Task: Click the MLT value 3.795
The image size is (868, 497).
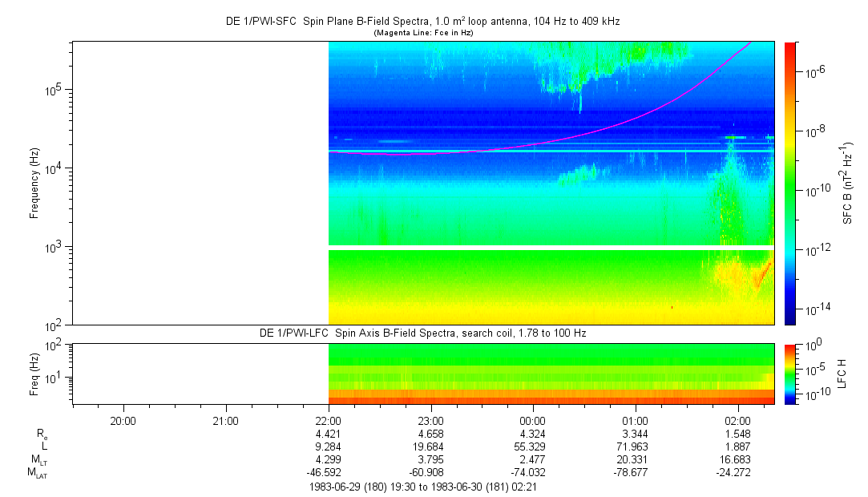Action: (x=430, y=459)
